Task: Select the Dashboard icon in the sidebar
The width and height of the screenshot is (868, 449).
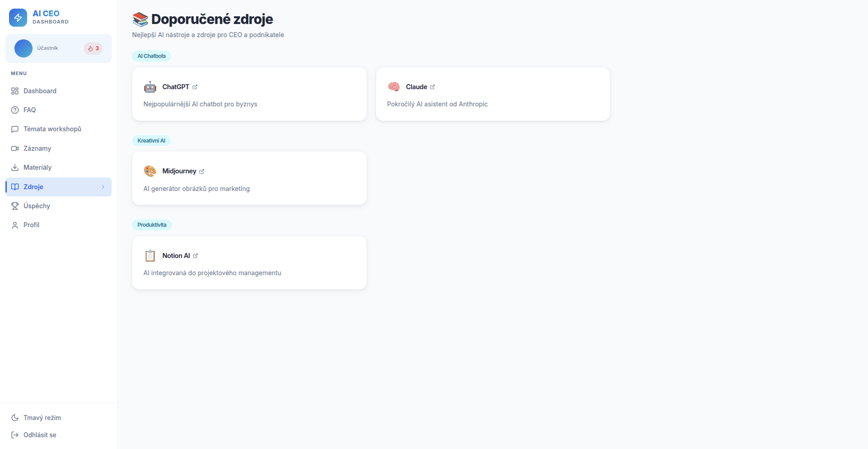Action: [15, 91]
